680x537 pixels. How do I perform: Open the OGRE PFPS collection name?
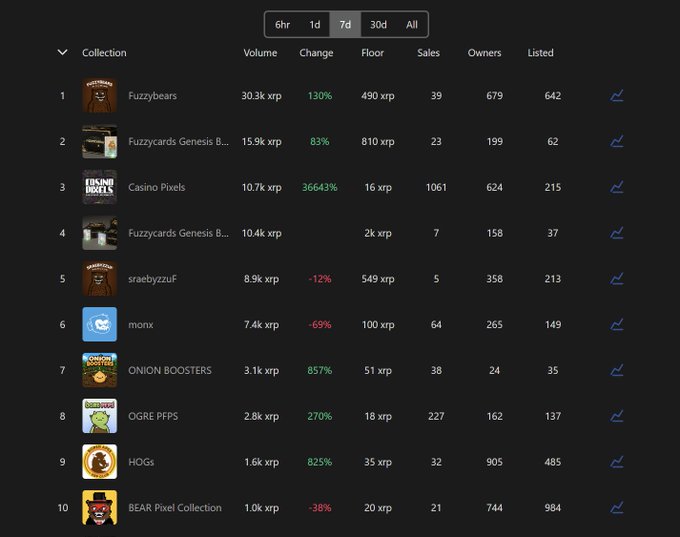pyautogui.click(x=153, y=416)
